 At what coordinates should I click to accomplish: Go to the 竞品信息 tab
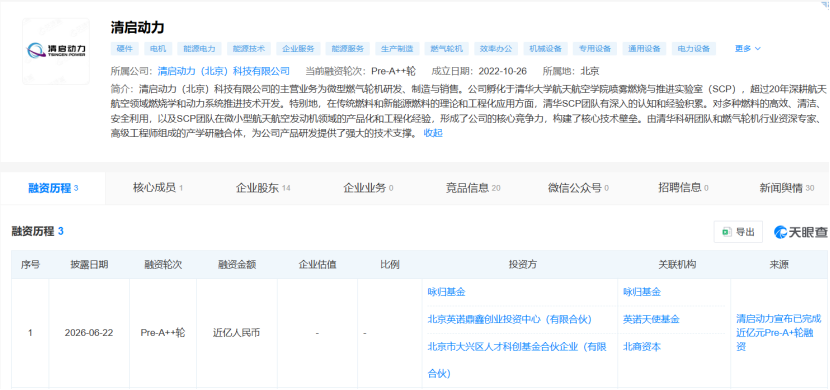473,187
